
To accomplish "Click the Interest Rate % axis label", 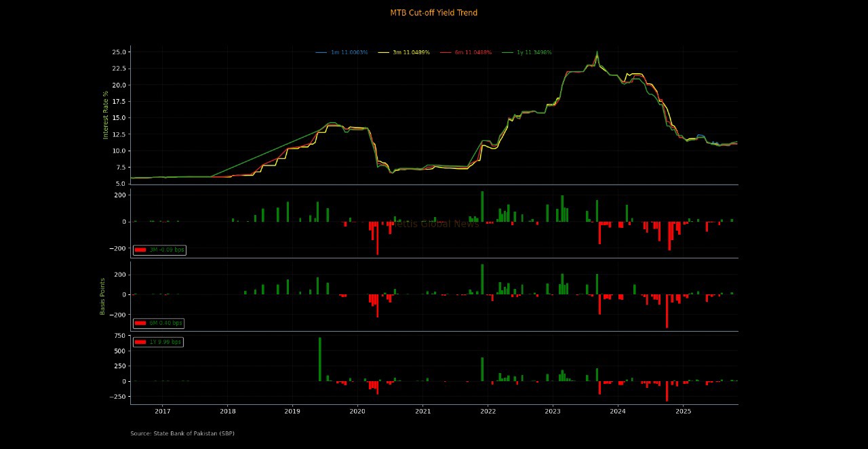I will pos(106,115).
